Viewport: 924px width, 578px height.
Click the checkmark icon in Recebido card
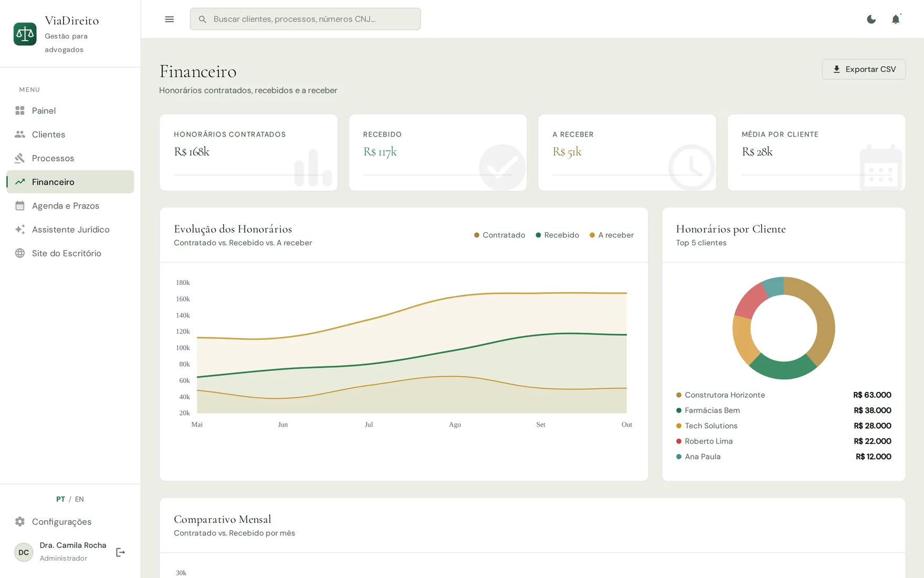[x=502, y=168]
